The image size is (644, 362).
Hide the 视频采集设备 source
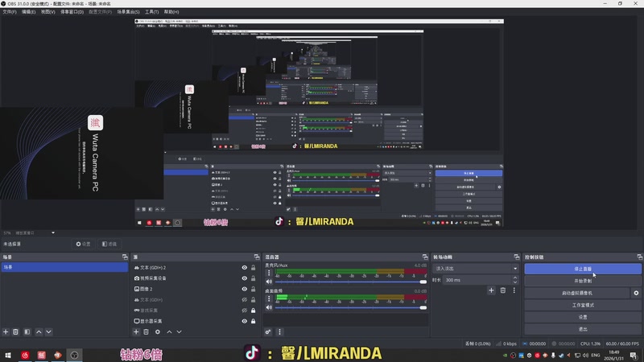[245, 278]
